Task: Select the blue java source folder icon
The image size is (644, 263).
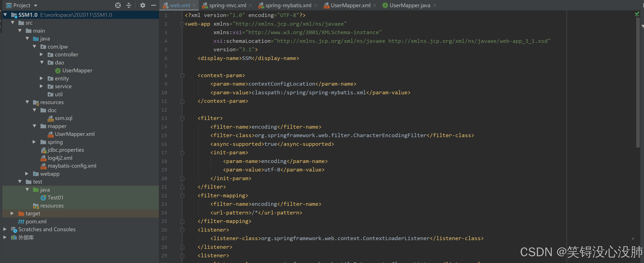Action: (36, 39)
